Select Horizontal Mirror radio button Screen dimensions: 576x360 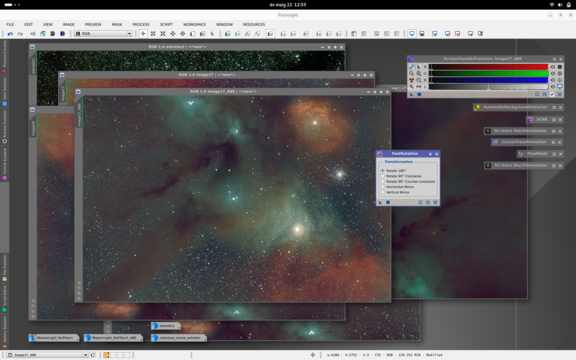coord(382,187)
